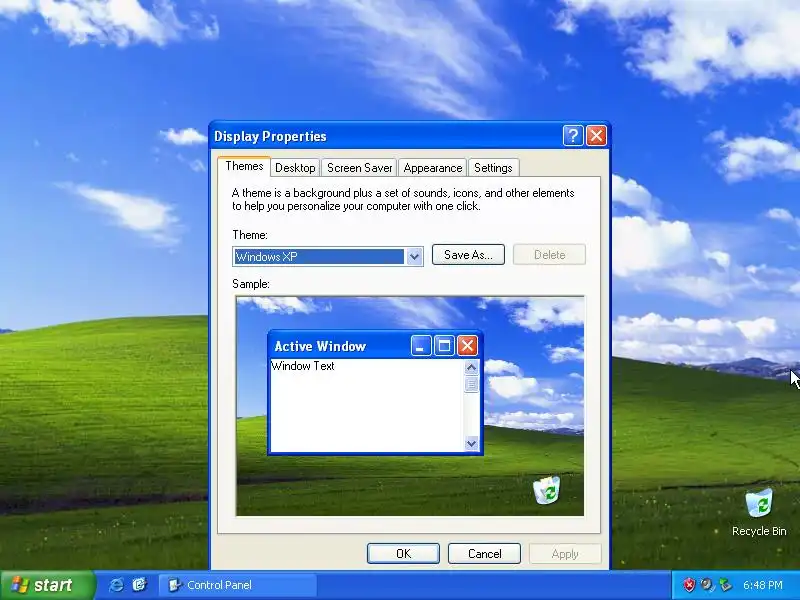This screenshot has height=600, width=800.
Task: Click the sample Active Window close icon
Action: click(x=467, y=346)
